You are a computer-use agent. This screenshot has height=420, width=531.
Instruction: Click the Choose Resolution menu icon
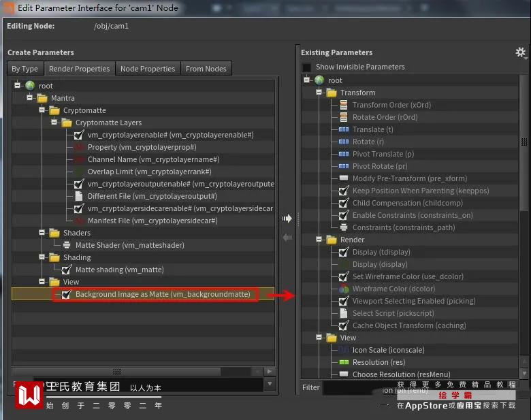click(344, 374)
